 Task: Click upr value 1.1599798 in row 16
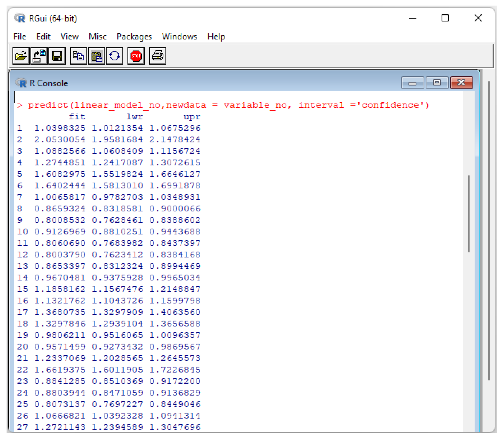[175, 301]
